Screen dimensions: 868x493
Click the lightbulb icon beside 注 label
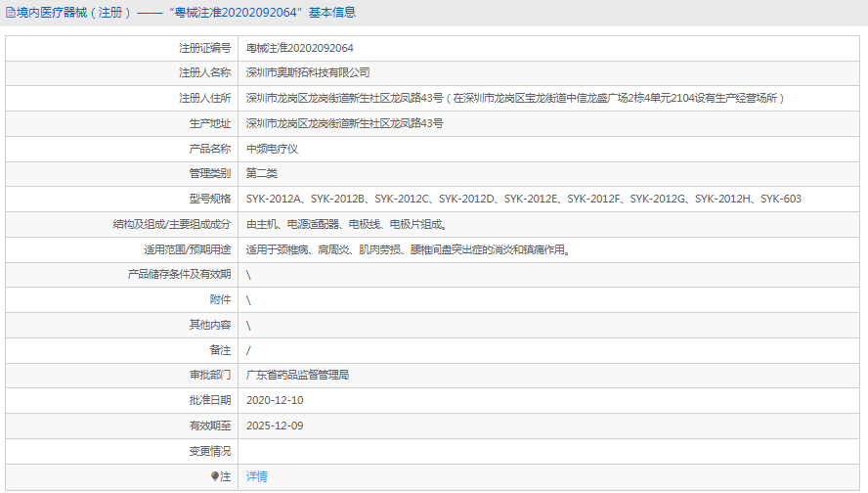tap(215, 476)
